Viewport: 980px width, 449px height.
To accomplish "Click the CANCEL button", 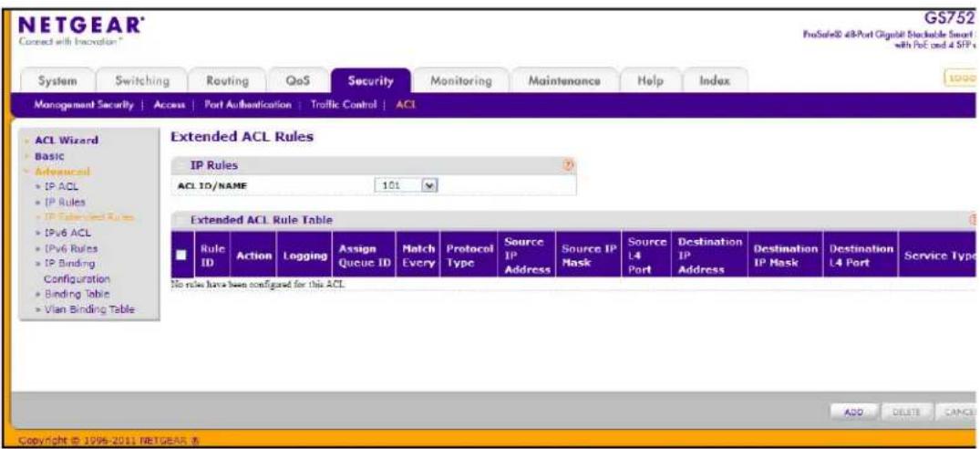I will (x=955, y=412).
